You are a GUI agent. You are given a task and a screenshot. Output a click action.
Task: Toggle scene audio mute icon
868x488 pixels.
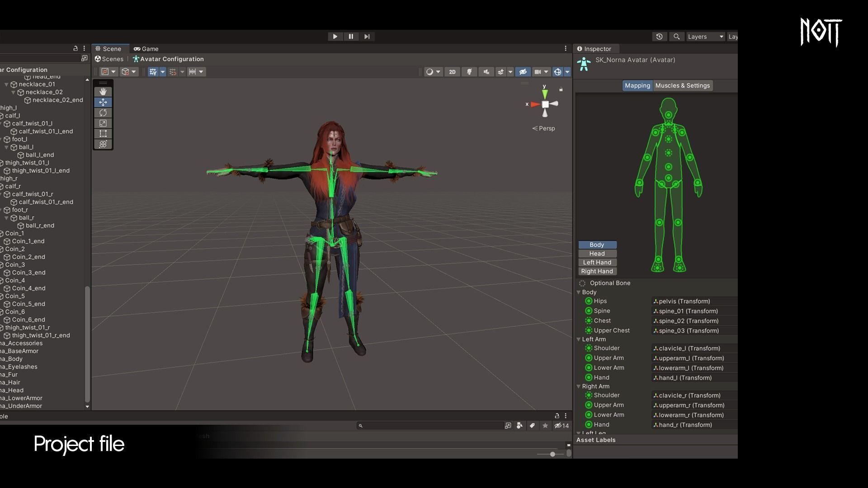(486, 72)
